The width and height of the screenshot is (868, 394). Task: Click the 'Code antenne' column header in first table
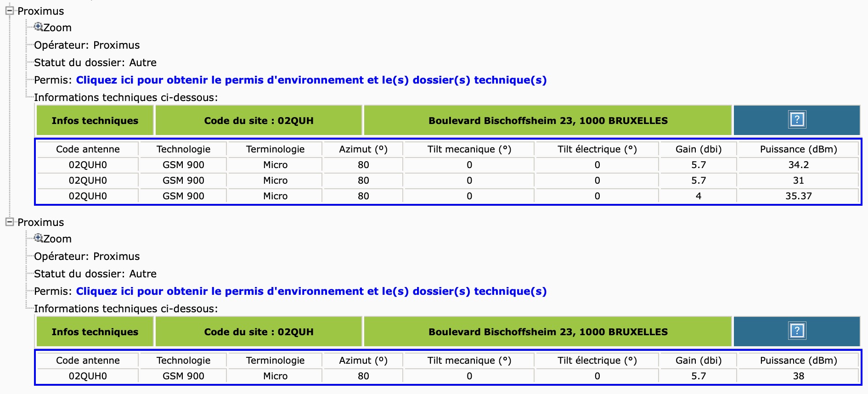[x=88, y=149]
